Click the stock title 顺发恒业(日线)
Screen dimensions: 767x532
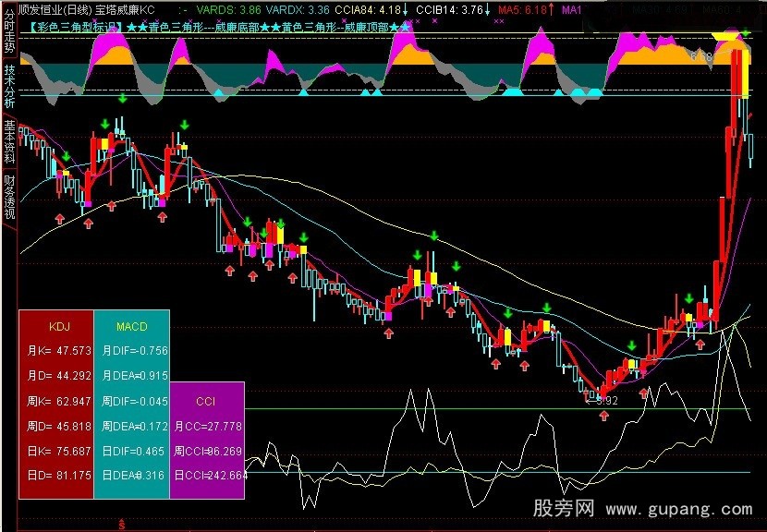coord(55,9)
